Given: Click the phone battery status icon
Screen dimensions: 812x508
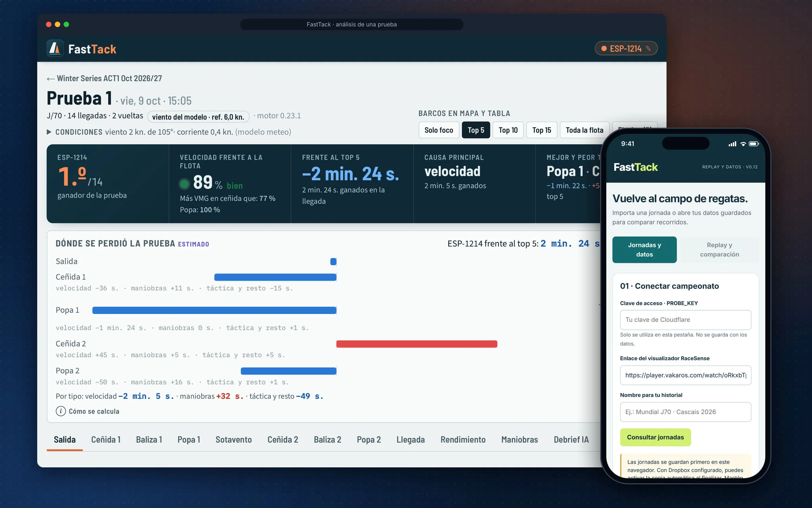Looking at the screenshot, I should point(754,144).
